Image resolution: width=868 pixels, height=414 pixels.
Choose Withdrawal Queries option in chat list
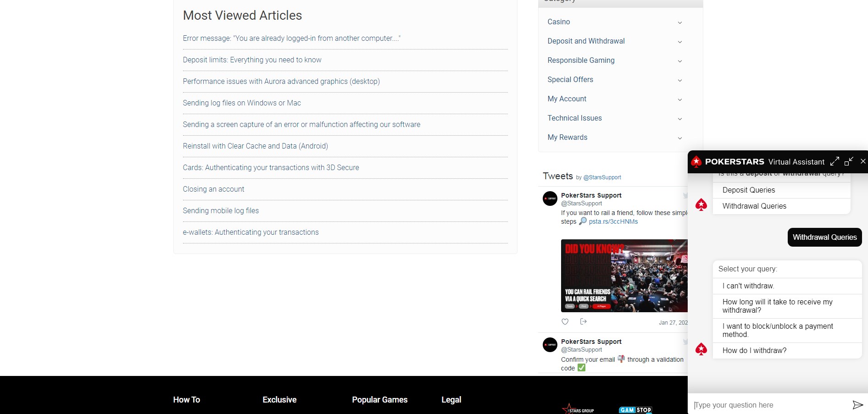pyautogui.click(x=781, y=206)
